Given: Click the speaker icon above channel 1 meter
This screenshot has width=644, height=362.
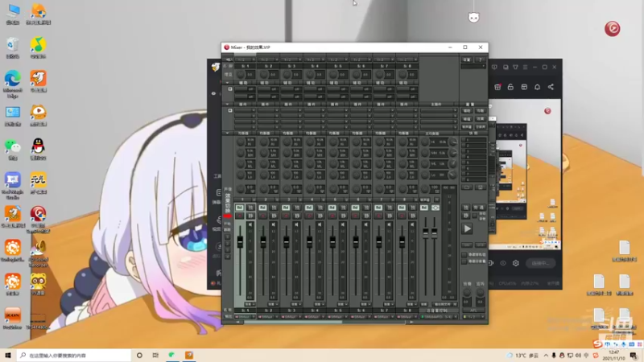Looking at the screenshot, I should tap(250, 224).
